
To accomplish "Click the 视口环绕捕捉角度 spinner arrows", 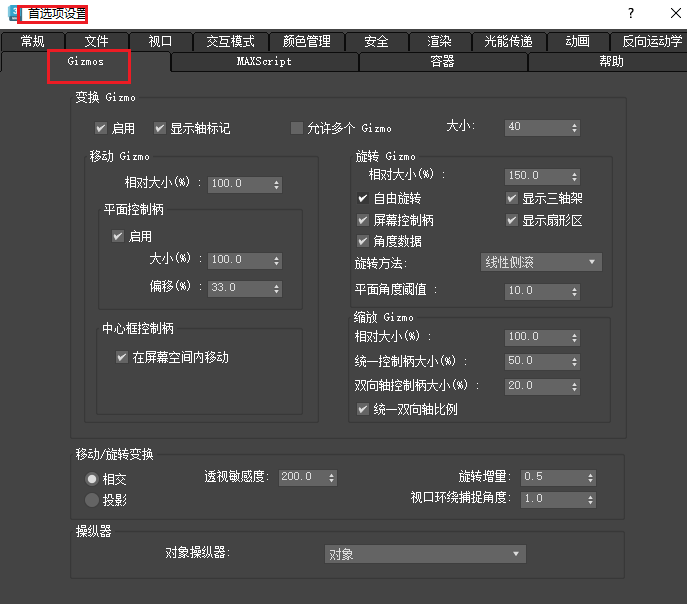I will coord(591,499).
